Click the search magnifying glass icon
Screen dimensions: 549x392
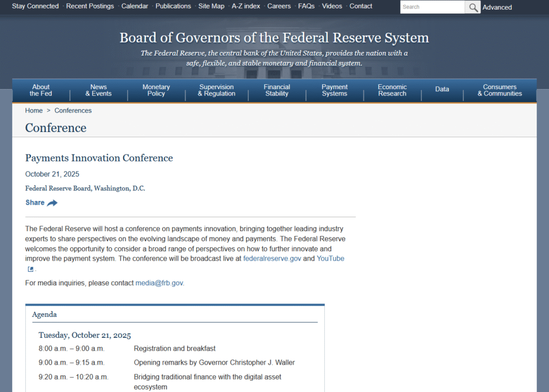click(x=472, y=7)
